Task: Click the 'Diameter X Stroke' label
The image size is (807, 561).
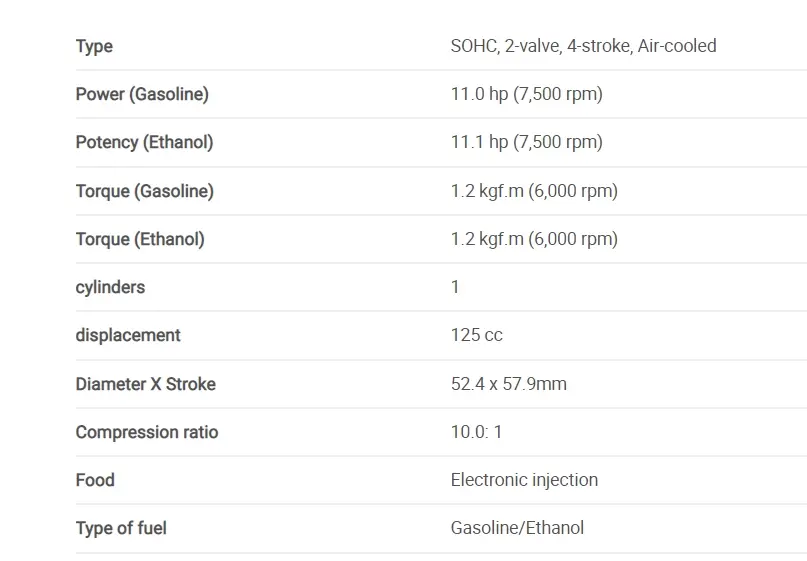Action: [146, 384]
